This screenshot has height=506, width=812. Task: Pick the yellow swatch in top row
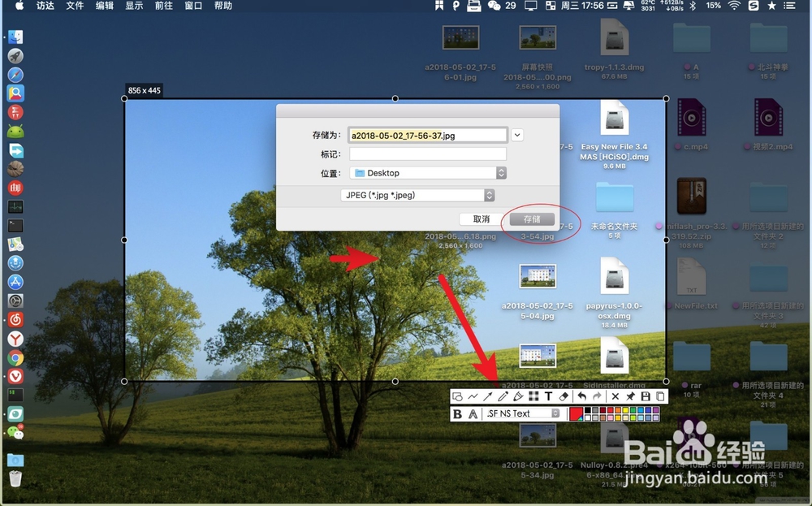[625, 410]
